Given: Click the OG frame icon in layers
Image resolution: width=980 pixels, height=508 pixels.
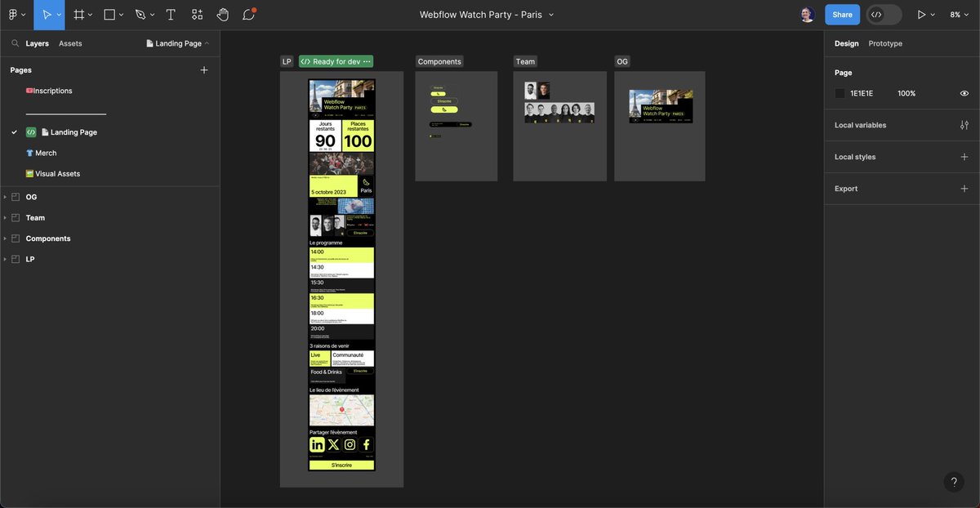Looking at the screenshot, I should pos(15,197).
